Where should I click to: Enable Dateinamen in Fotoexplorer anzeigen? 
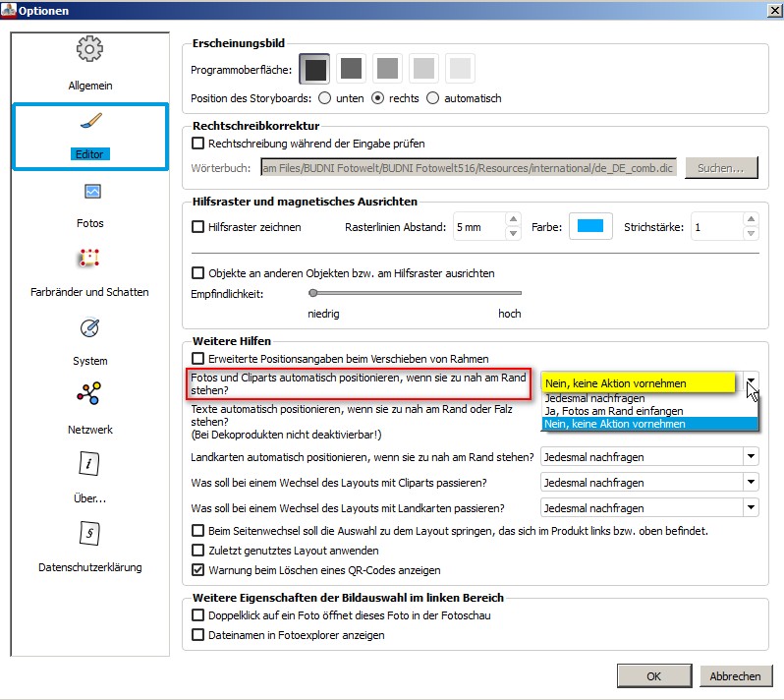click(198, 635)
